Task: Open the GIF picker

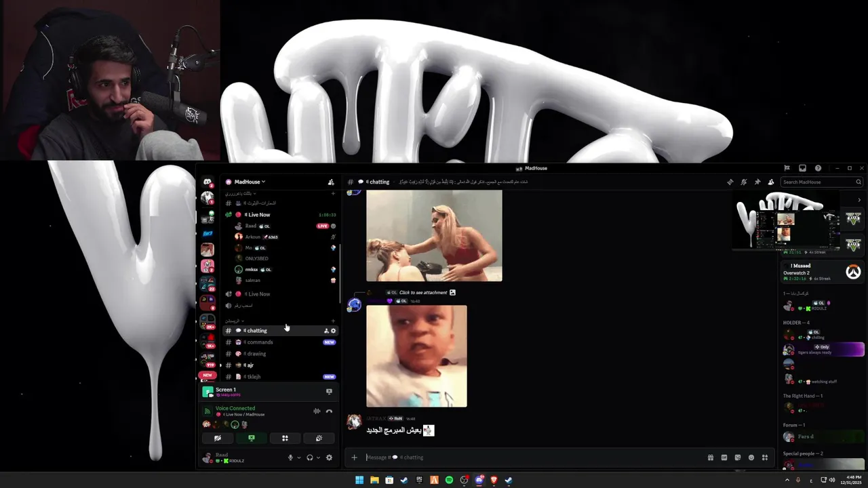Action: (724, 457)
